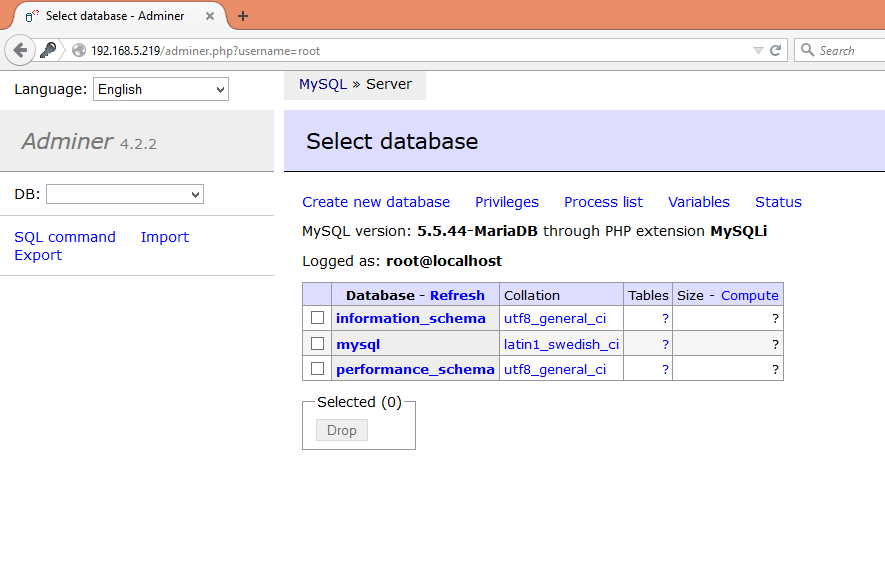
Task: Click the reload page icon
Action: coord(776,50)
